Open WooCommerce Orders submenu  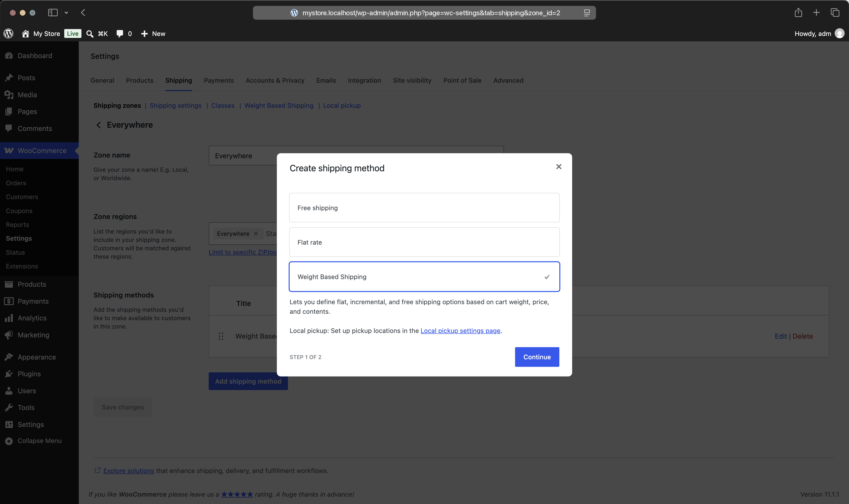(16, 183)
